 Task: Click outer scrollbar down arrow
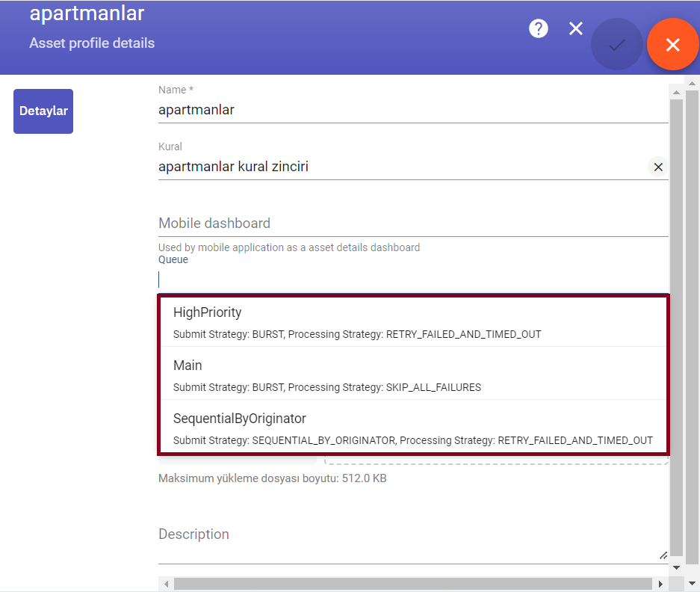pyautogui.click(x=692, y=583)
